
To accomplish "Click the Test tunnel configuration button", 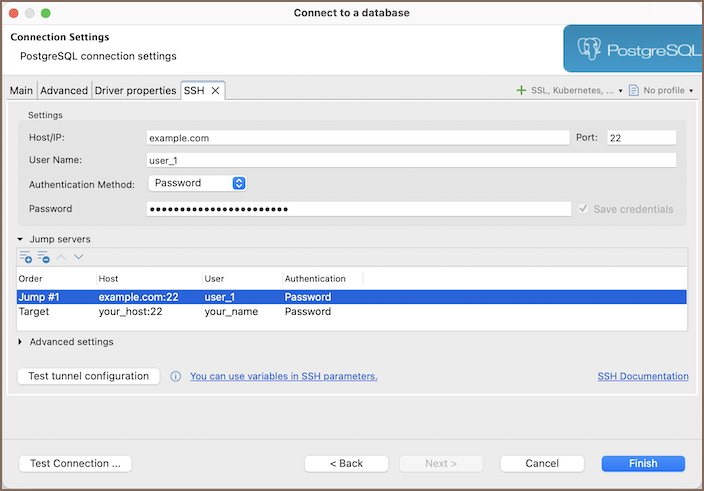I will tap(88, 376).
